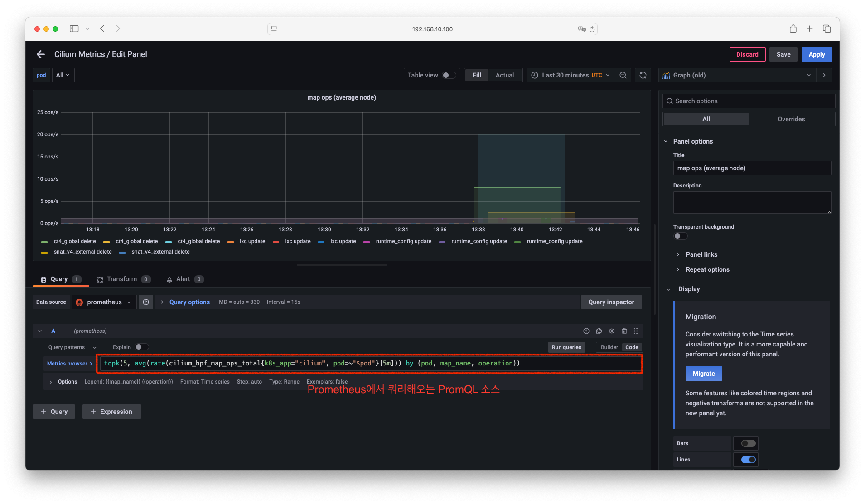Open the Metrics browser

69,364
